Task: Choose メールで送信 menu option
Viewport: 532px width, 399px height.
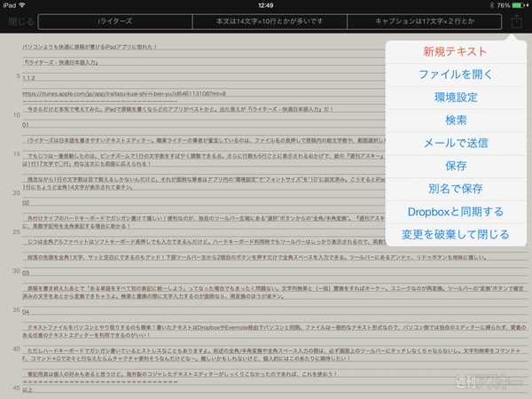Action: tap(456, 143)
